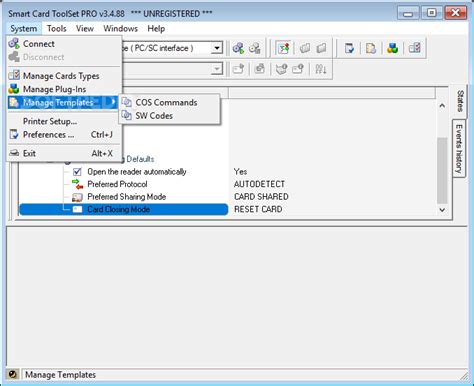The image size is (474, 386).
Task: Switch to the States side tab
Action: point(460,101)
